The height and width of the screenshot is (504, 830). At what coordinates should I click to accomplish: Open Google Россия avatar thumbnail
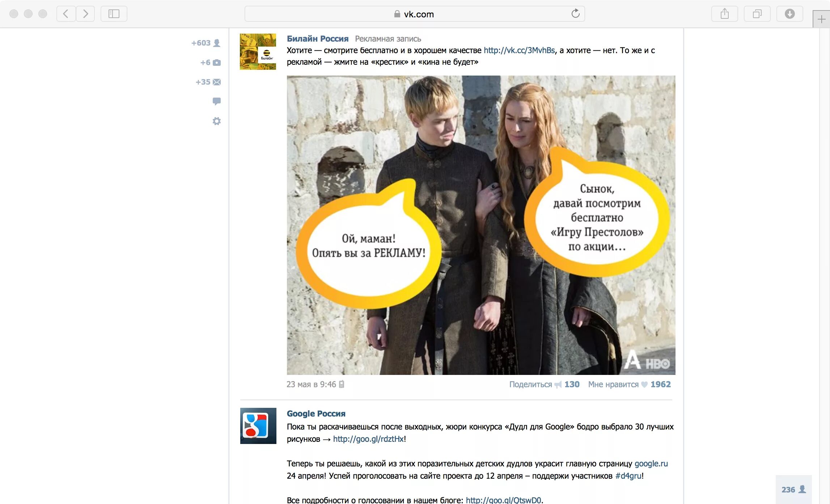pos(258,426)
